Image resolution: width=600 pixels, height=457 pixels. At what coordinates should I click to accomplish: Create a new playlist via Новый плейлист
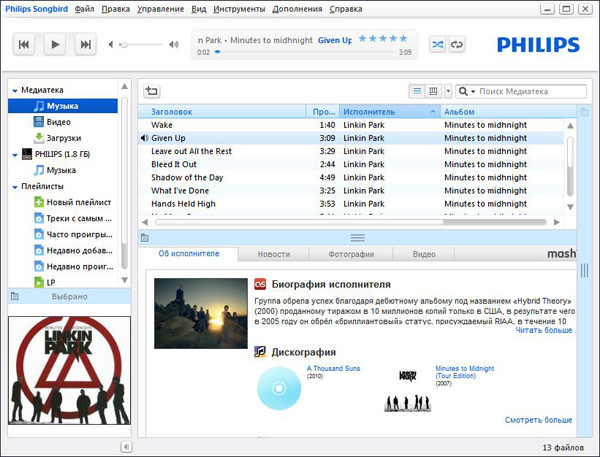coord(73,202)
